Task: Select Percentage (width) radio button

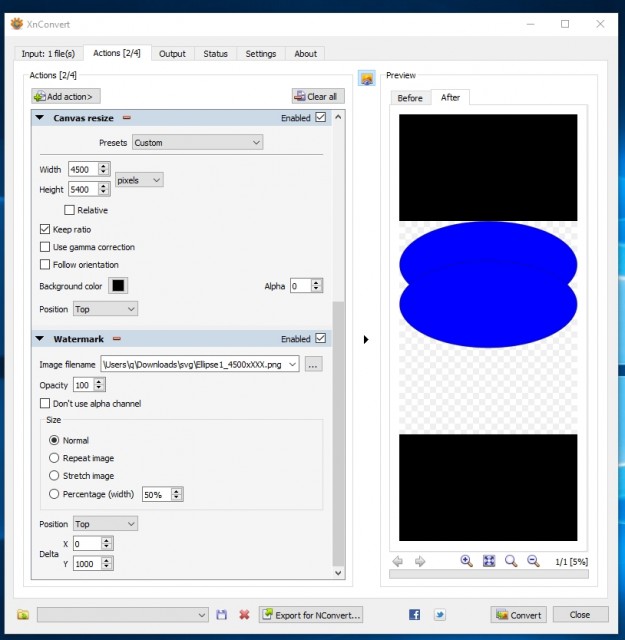Action: pyautogui.click(x=54, y=494)
